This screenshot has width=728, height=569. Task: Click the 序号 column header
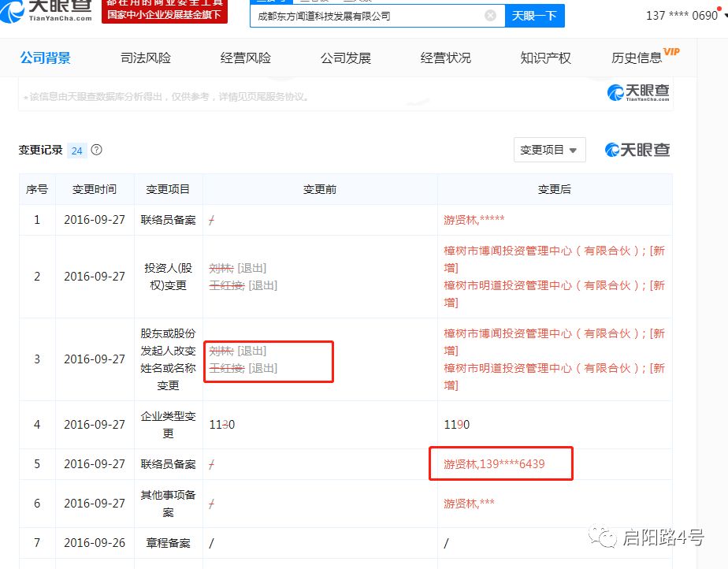pos(37,189)
